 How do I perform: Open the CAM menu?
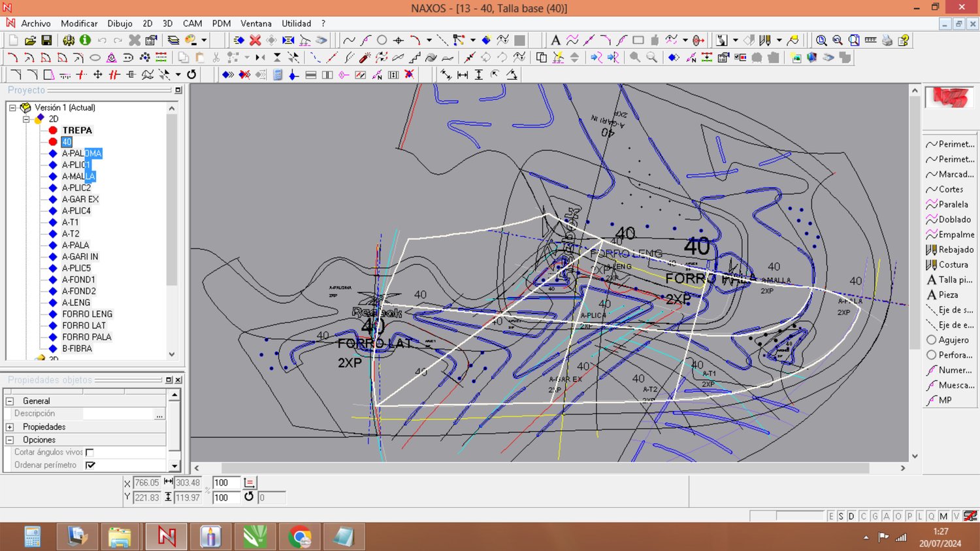tap(192, 24)
